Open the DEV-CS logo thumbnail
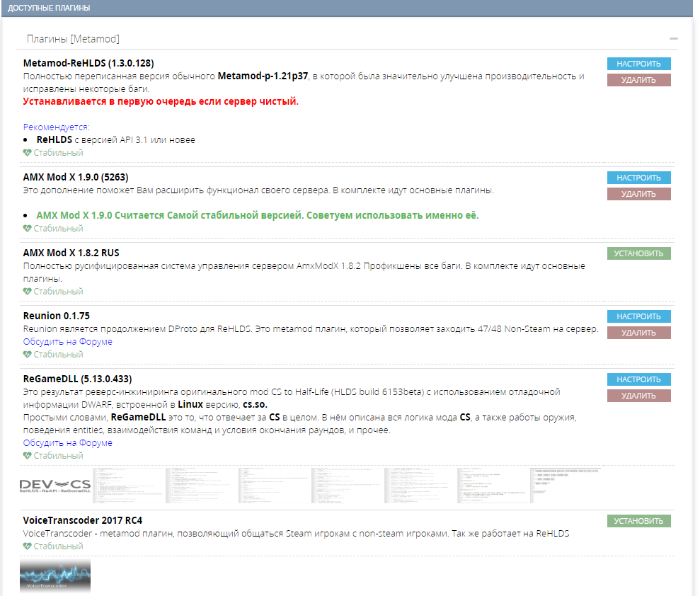The width and height of the screenshot is (700, 596). click(x=55, y=486)
